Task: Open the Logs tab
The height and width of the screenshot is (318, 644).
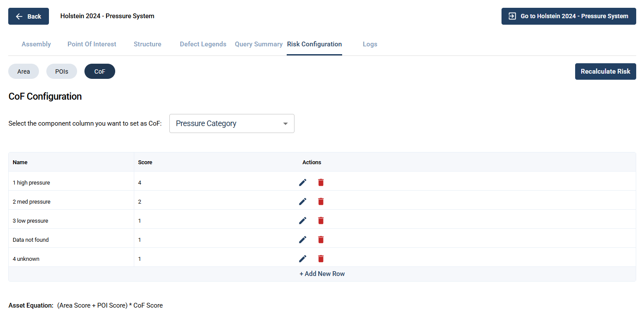Action: [x=370, y=44]
